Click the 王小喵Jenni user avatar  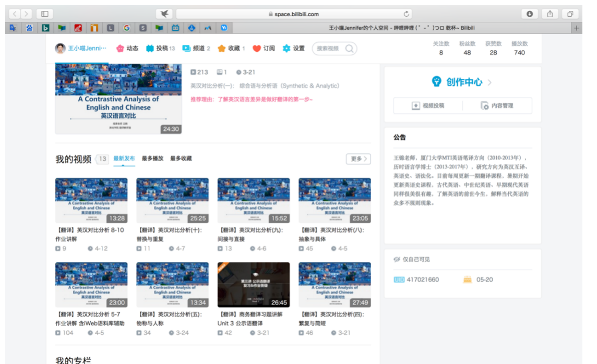(60, 48)
